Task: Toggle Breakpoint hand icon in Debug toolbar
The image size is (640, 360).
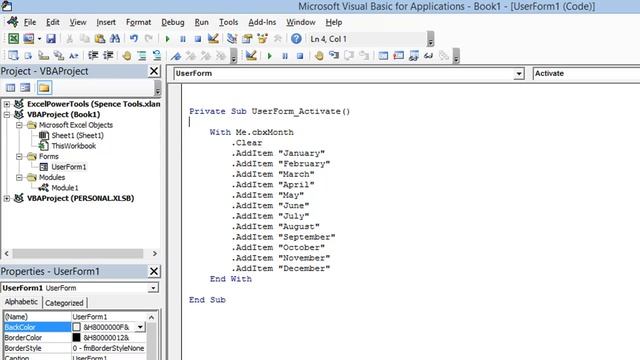Action: tap(319, 56)
